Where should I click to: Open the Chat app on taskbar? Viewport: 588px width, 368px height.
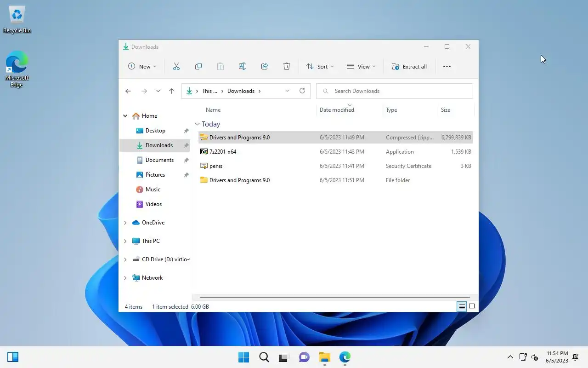point(304,357)
